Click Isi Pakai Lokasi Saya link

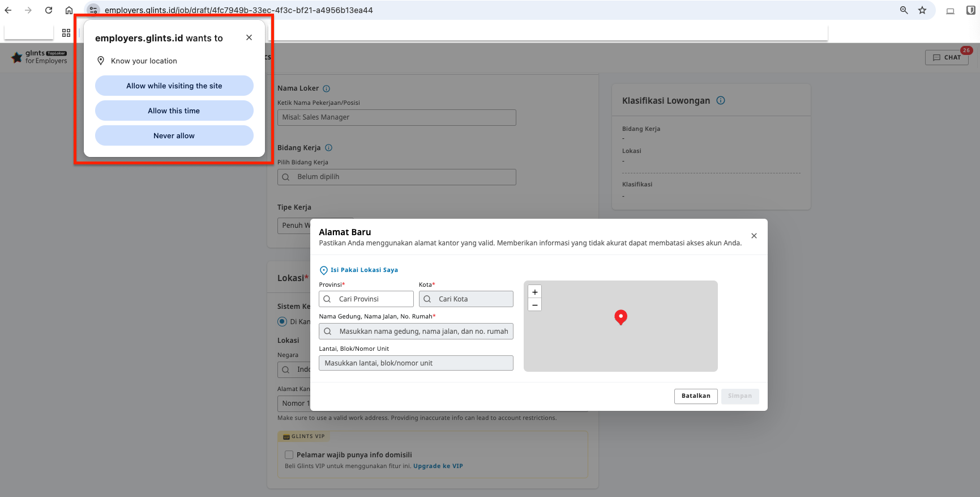click(x=359, y=270)
